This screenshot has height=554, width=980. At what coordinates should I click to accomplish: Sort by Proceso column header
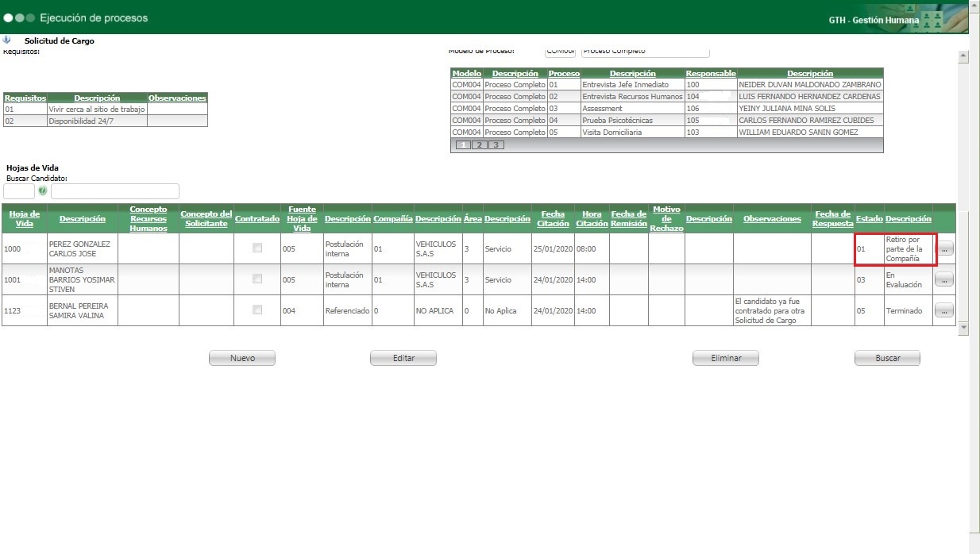(564, 73)
